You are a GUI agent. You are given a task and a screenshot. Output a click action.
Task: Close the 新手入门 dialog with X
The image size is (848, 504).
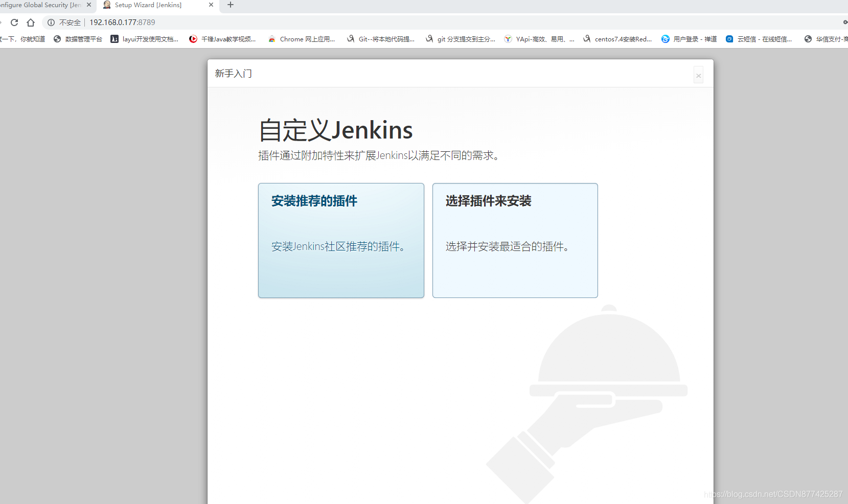point(698,75)
